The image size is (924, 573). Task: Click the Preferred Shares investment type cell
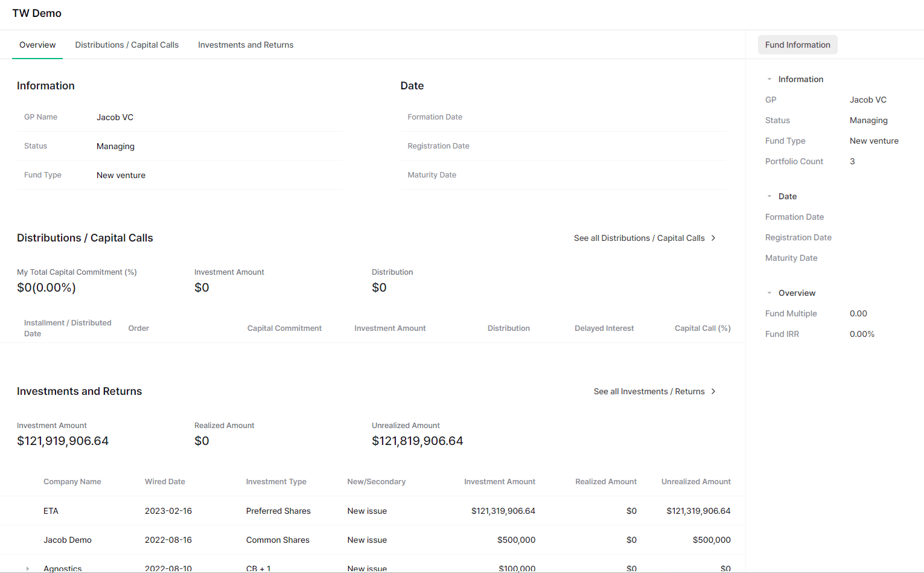[x=278, y=511]
